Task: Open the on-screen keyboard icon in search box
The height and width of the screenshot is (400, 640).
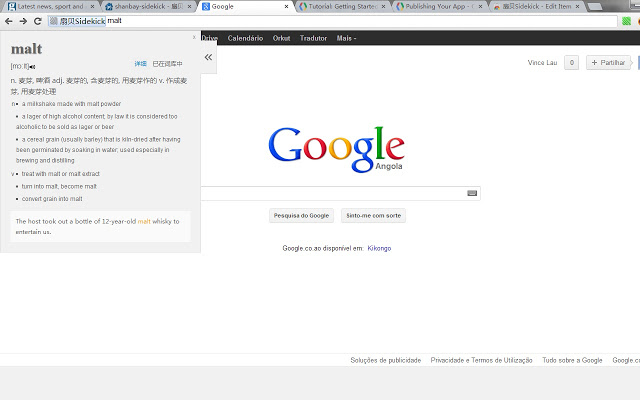Action: [472, 193]
